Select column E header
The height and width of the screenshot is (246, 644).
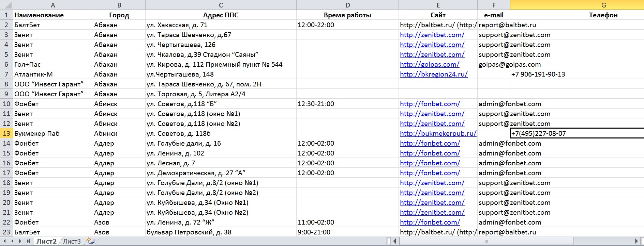point(438,5)
